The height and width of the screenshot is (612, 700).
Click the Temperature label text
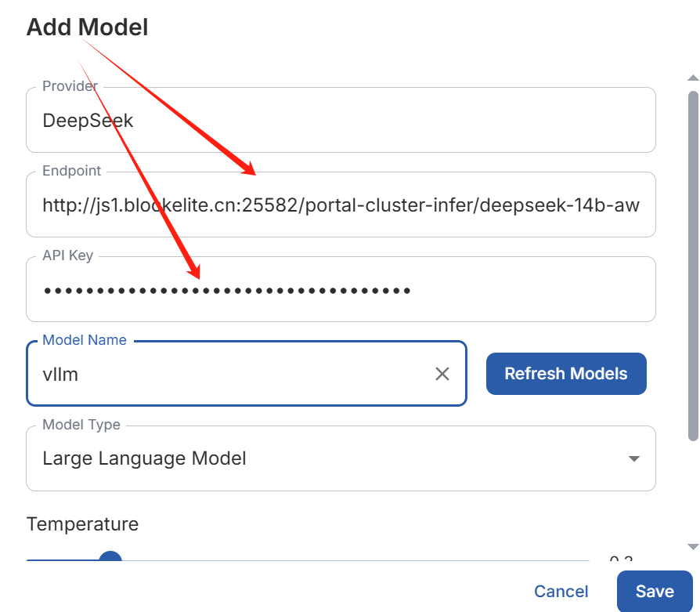point(82,524)
